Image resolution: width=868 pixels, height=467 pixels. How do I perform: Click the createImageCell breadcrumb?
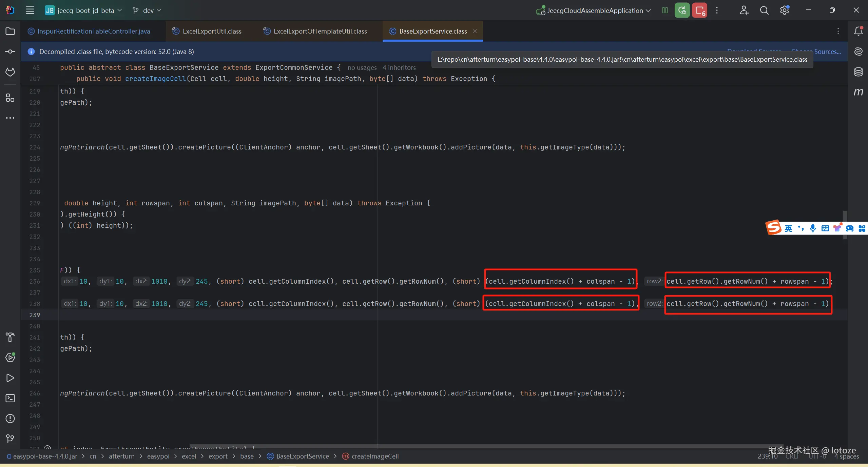pyautogui.click(x=375, y=456)
